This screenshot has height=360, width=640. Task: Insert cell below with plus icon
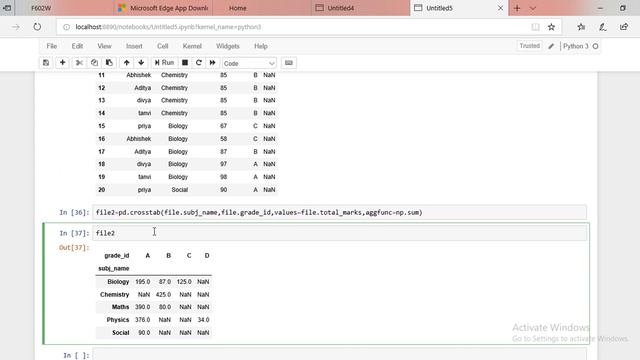62,63
